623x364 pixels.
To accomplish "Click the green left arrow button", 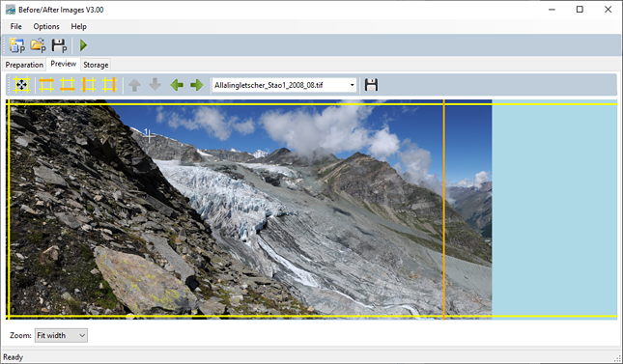I will (x=177, y=85).
